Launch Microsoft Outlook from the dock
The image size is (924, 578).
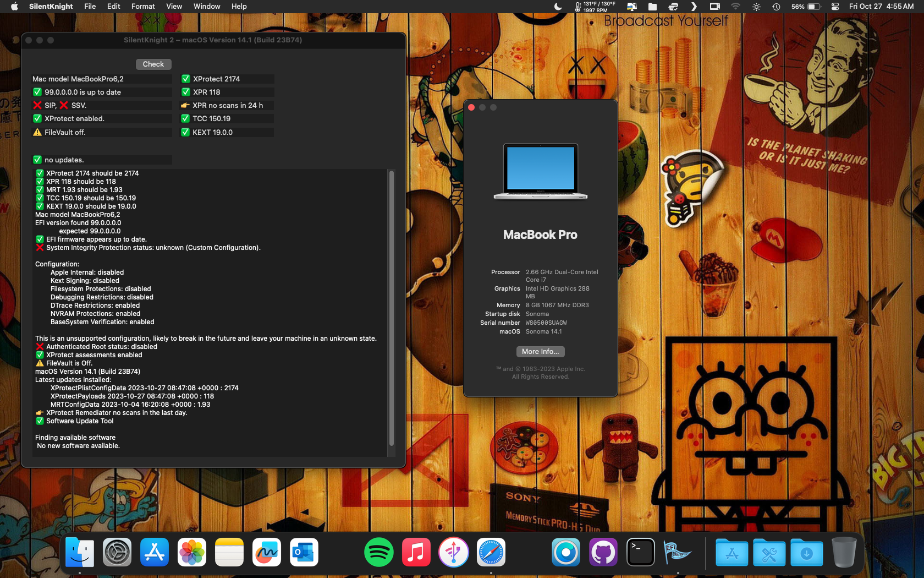pos(304,553)
